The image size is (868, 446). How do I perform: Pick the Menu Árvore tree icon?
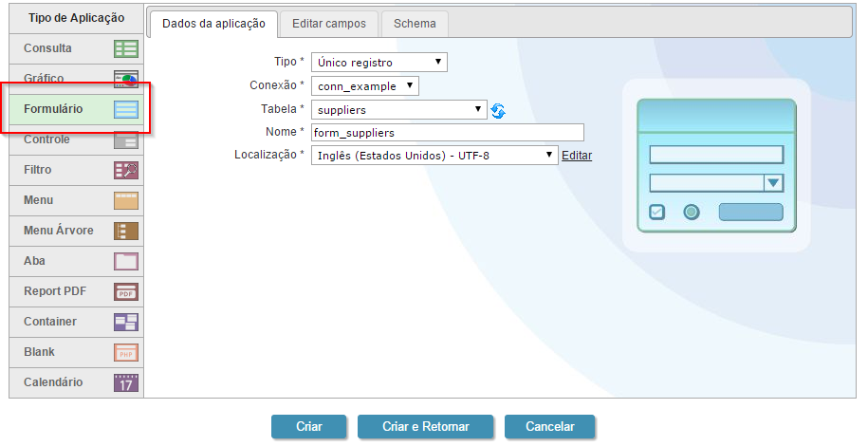click(x=125, y=231)
